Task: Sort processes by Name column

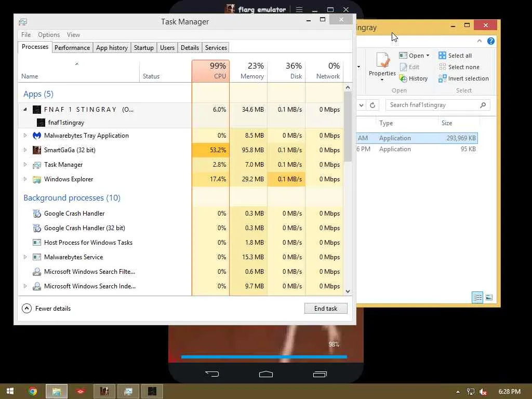Action: 79,71
